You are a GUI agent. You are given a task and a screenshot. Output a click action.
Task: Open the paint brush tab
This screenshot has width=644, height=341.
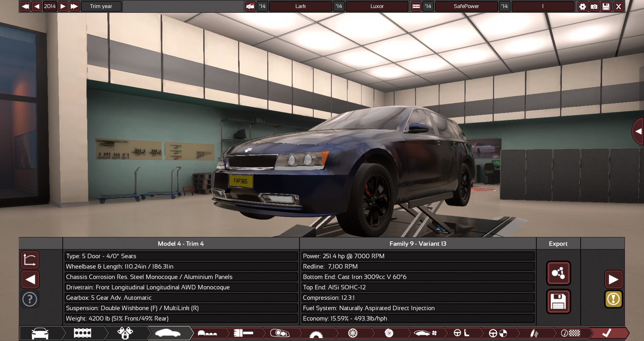coord(244,333)
